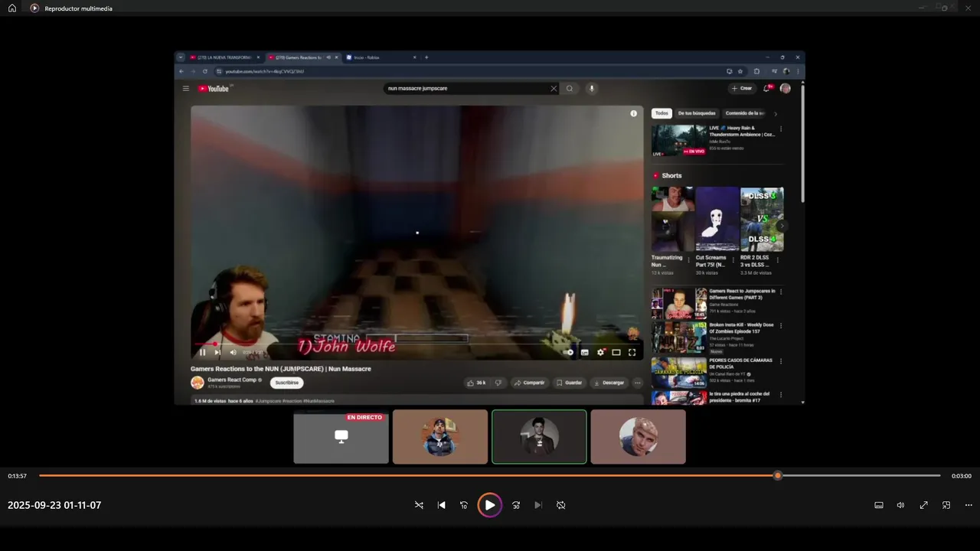Open a new browser tab with the plus
The height and width of the screenshot is (551, 980).
426,57
